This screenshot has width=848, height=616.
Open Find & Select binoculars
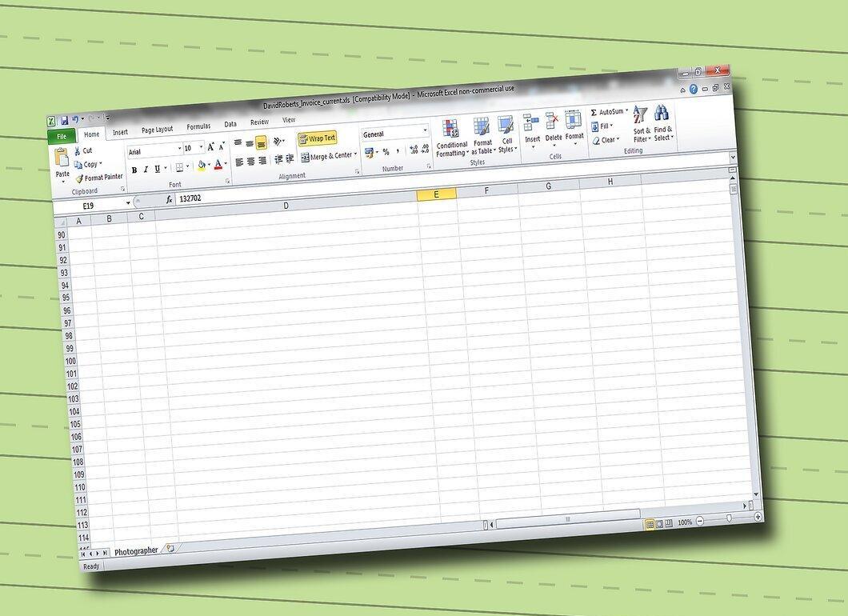tap(661, 113)
